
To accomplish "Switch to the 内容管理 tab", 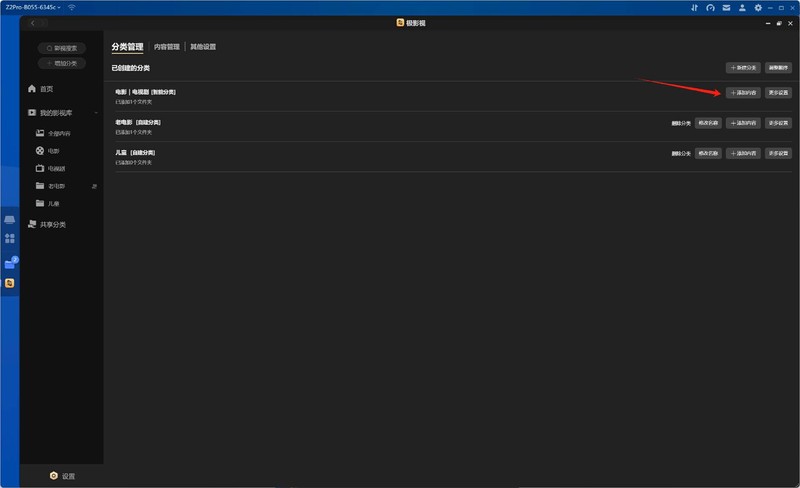I will 167,47.
